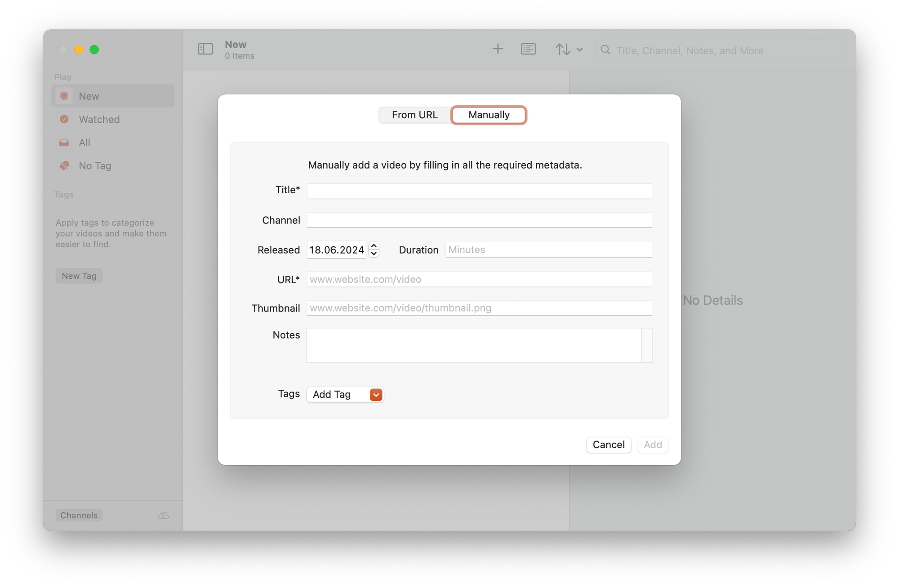Click the plus add-video icon
This screenshot has height=588, width=899.
point(498,49)
